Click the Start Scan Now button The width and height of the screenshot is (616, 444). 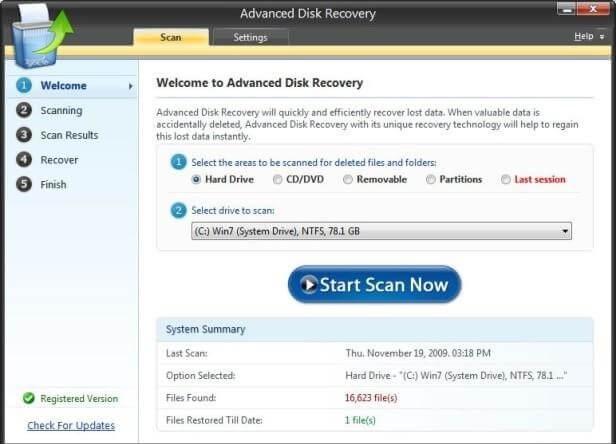click(x=374, y=284)
